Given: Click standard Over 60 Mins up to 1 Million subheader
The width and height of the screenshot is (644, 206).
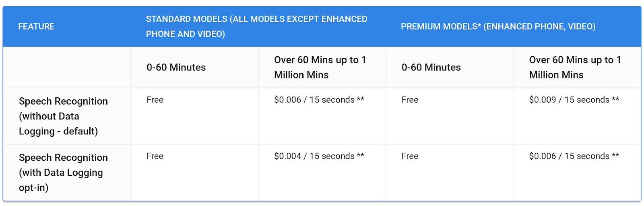Looking at the screenshot, I should [320, 67].
